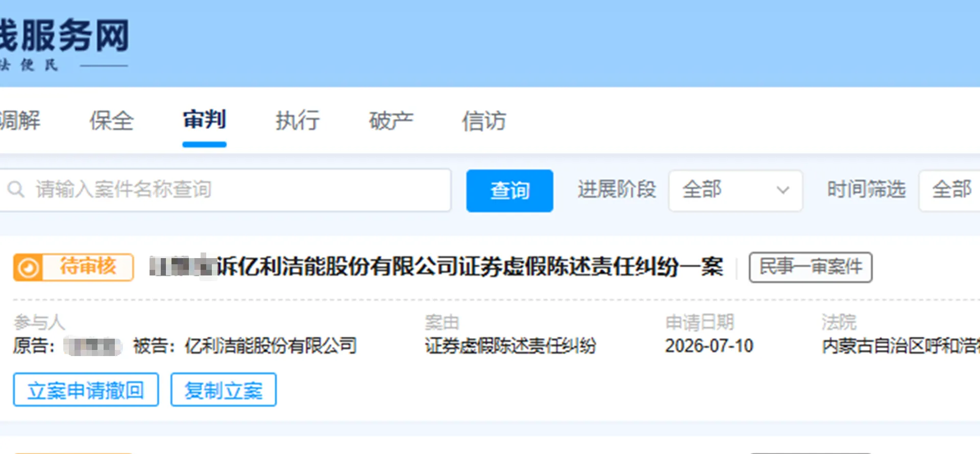Open the 亿利洁能 securities case title
This screenshot has height=454, width=980.
[x=436, y=267]
